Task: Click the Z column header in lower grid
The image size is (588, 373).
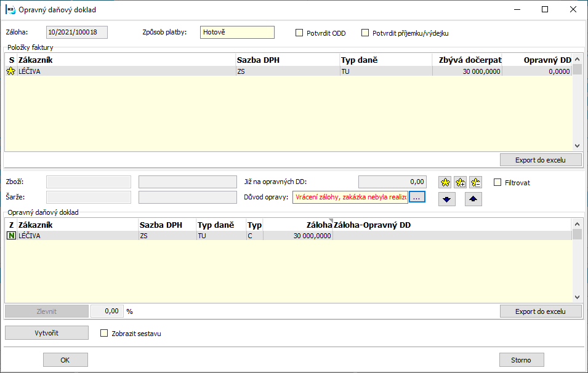Action: point(11,225)
